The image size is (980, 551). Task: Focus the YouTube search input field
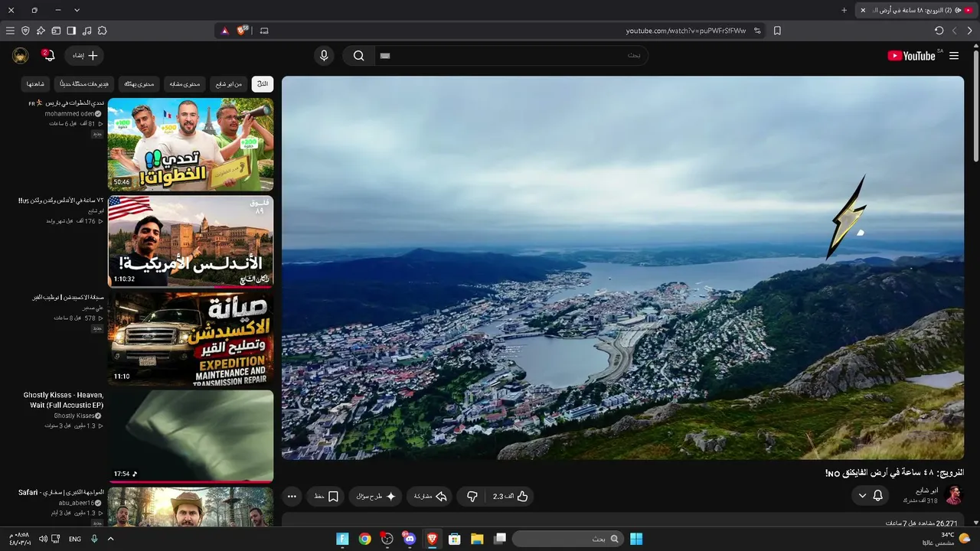(511, 56)
